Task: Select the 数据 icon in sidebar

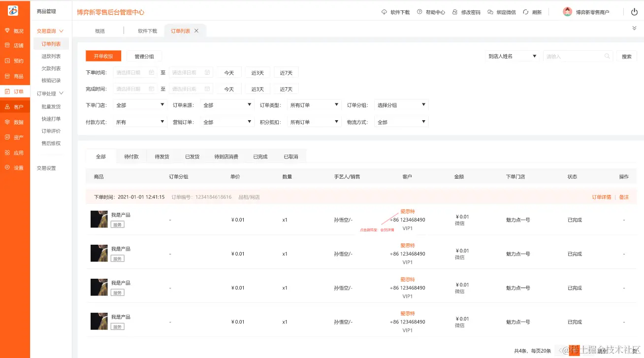Action: pyautogui.click(x=15, y=122)
